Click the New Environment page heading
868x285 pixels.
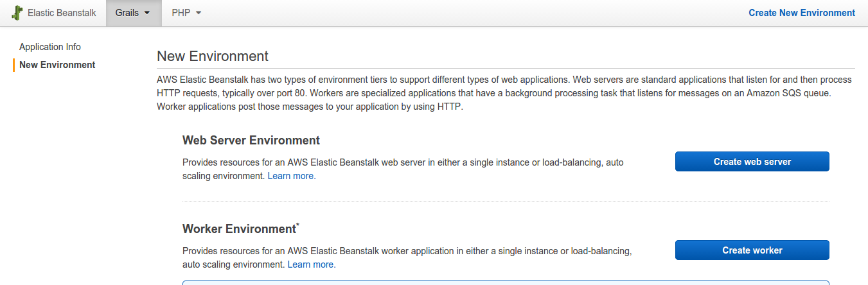[x=213, y=56]
